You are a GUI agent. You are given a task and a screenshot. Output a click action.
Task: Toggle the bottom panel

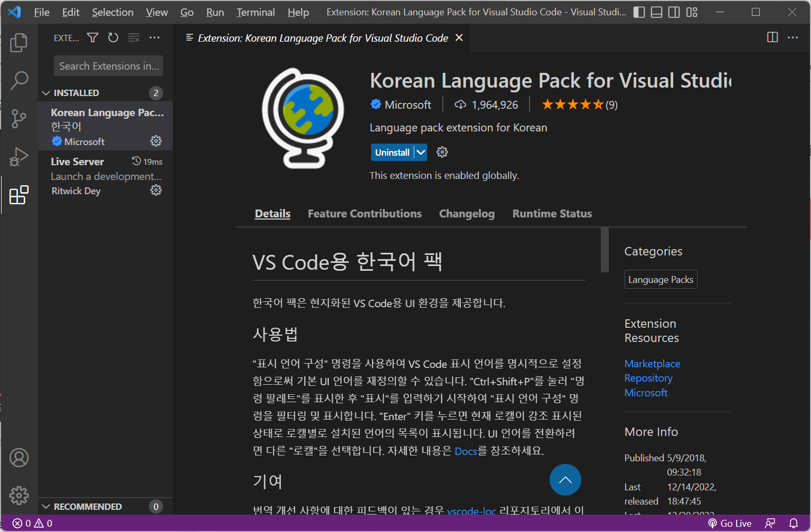656,12
